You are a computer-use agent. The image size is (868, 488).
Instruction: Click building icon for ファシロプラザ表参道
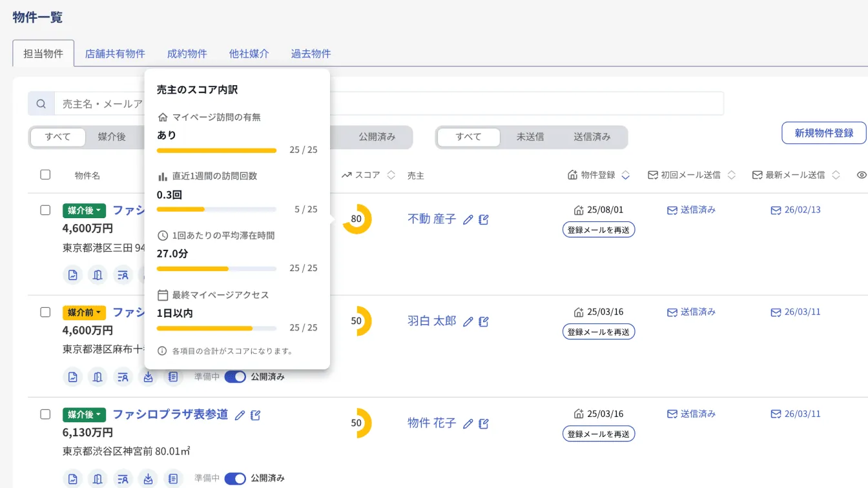(x=98, y=479)
